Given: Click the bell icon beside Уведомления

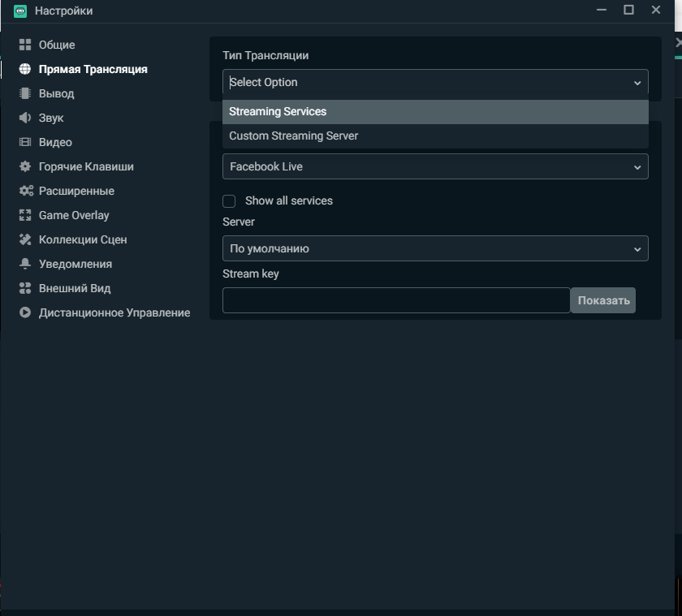Looking at the screenshot, I should coord(24,264).
